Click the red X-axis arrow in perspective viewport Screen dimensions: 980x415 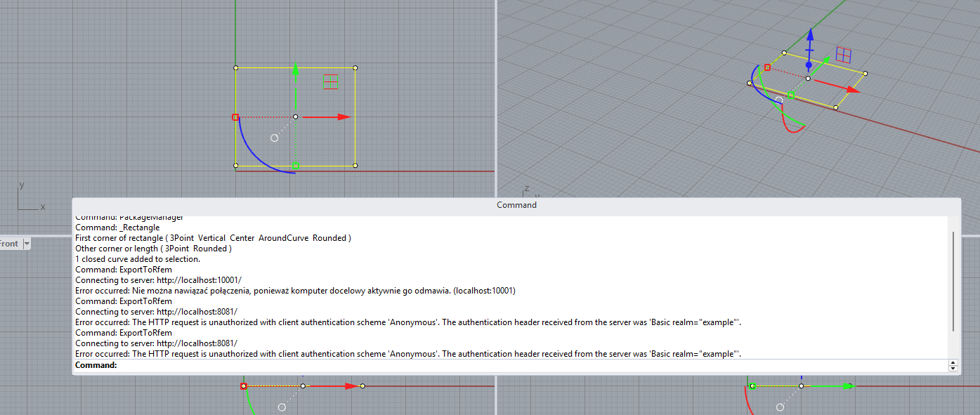[852, 89]
